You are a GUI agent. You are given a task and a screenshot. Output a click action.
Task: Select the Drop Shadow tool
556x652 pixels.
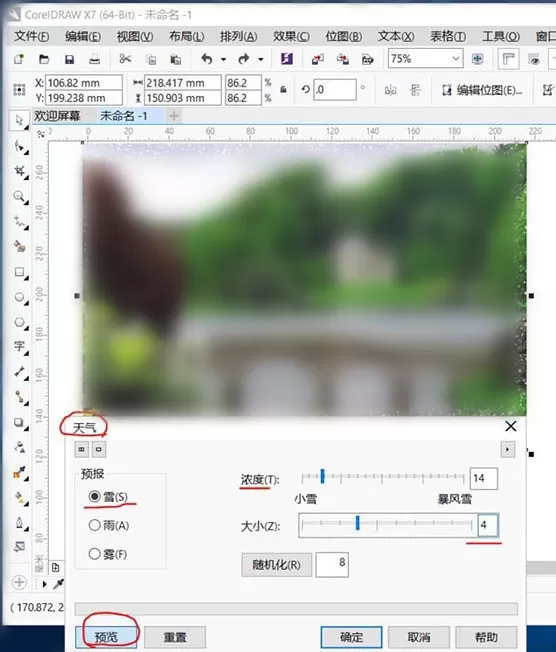19,422
